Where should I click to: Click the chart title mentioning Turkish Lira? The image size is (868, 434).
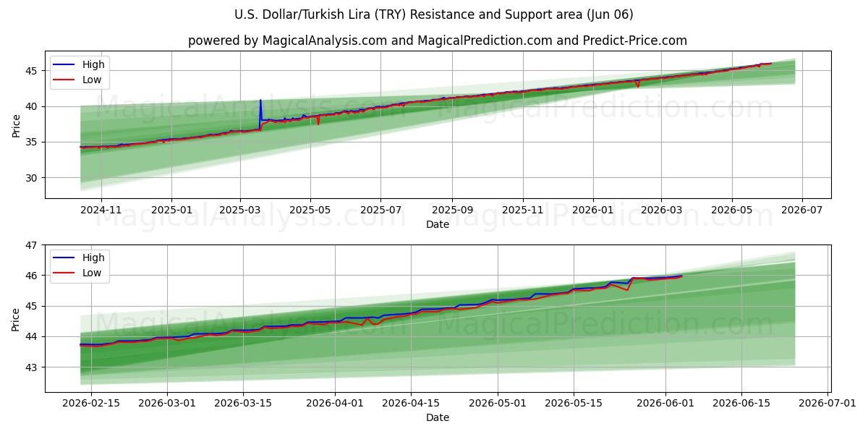click(x=434, y=14)
